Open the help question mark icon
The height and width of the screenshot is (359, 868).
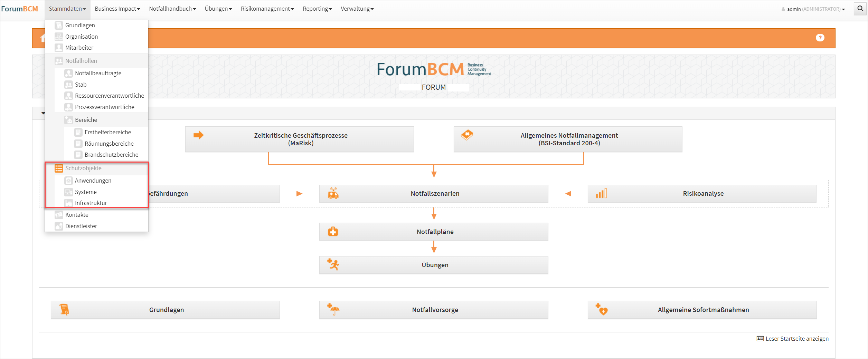(820, 38)
